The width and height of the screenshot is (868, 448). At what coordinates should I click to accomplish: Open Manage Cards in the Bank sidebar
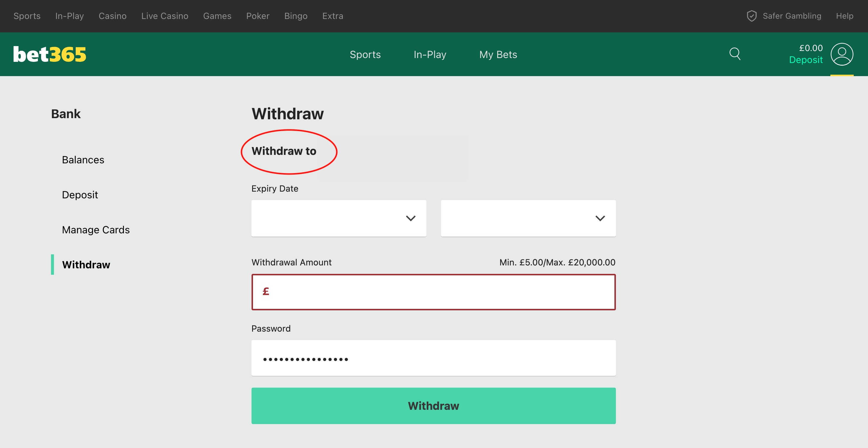(x=96, y=230)
